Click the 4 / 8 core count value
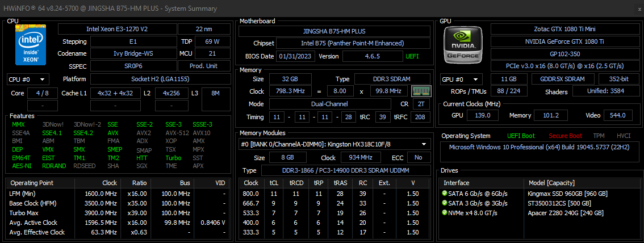The width and height of the screenshot is (644, 243). tap(42, 93)
